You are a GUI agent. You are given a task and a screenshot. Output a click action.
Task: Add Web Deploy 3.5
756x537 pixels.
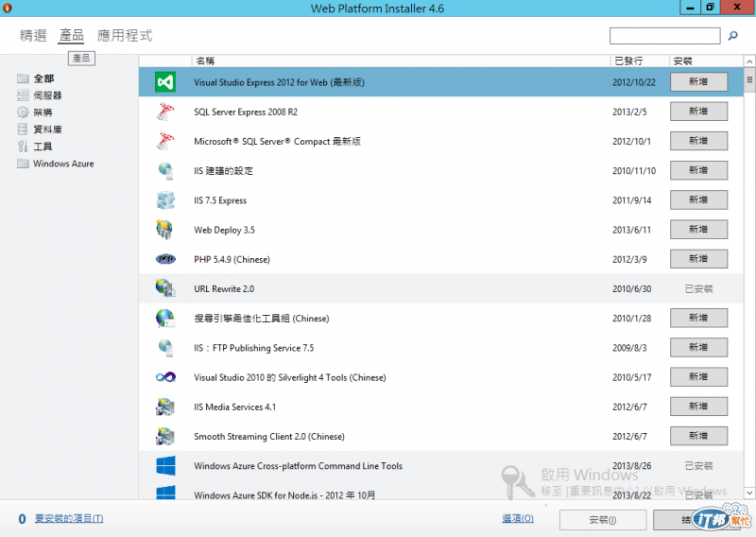click(698, 229)
